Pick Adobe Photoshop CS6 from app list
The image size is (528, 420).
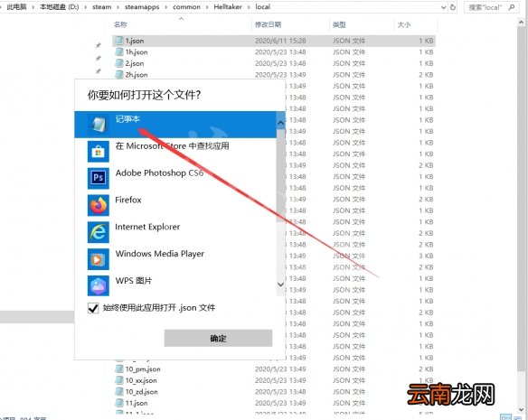tap(175, 178)
